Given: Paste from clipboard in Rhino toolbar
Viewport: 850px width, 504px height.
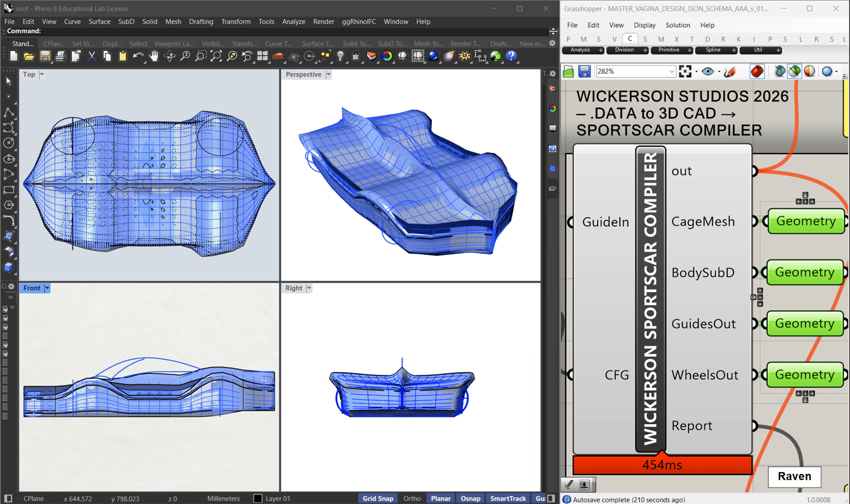Looking at the screenshot, I should click(x=122, y=56).
